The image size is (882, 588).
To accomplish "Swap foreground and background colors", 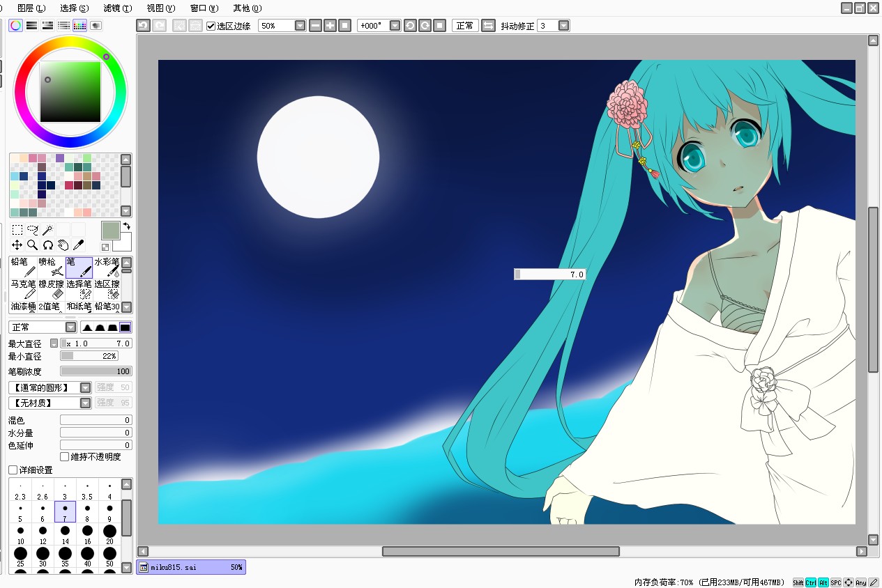I will [x=126, y=226].
